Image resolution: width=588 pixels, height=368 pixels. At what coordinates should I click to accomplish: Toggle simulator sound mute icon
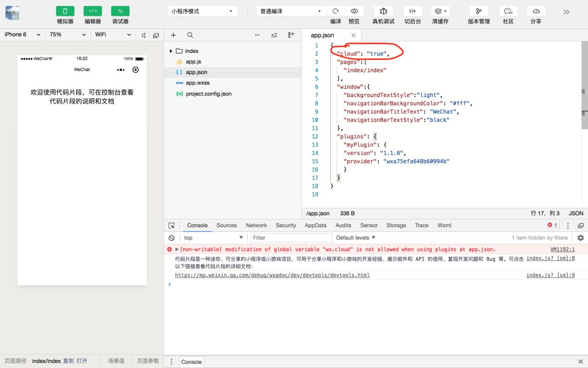143,35
